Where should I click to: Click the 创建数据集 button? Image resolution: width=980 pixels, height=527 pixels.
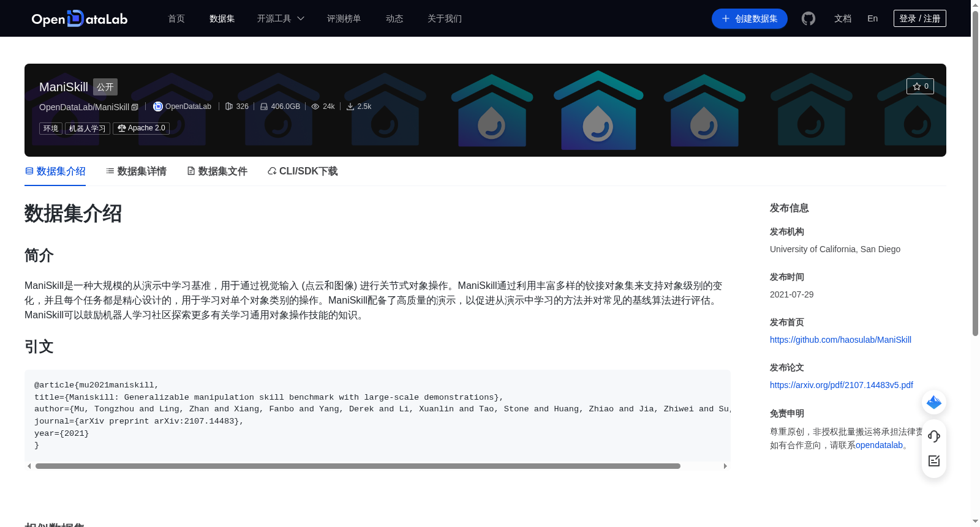tap(750, 18)
